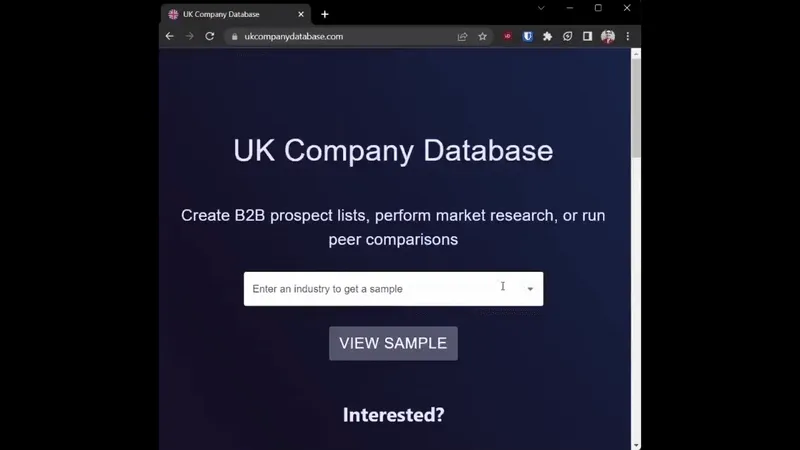Screen dimensions: 800x450
Task: View site security lock info
Action: click(234, 37)
